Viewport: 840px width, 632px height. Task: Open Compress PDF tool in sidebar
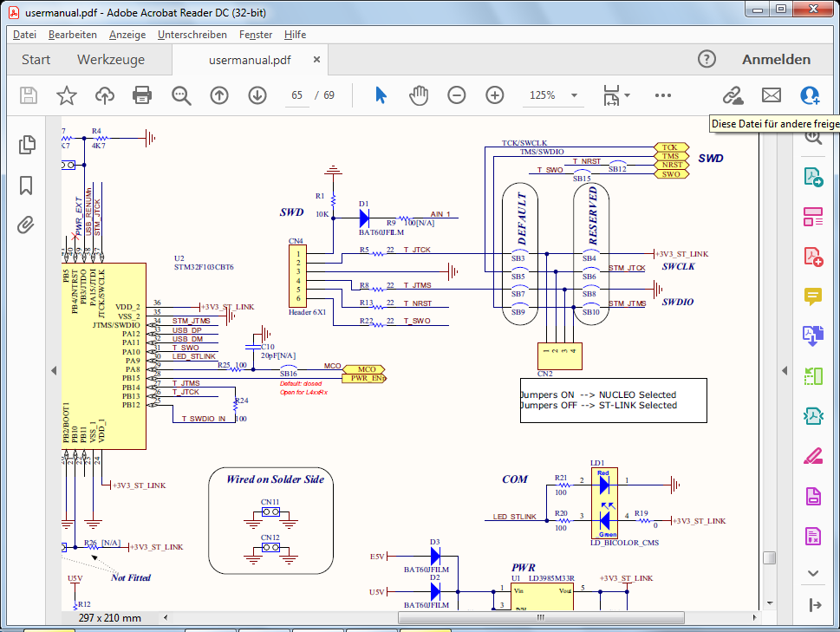coord(813,415)
